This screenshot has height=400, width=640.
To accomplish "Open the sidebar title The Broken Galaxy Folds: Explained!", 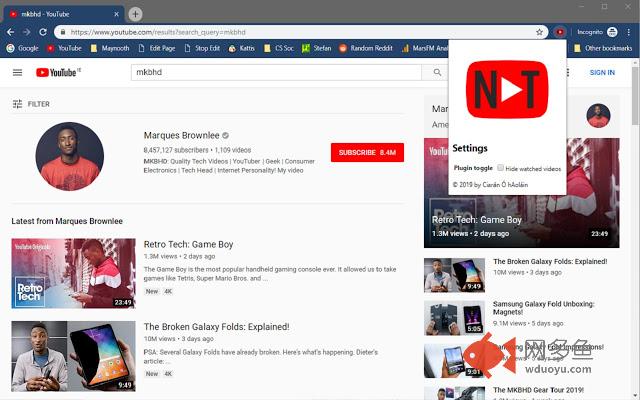I will tap(550, 262).
